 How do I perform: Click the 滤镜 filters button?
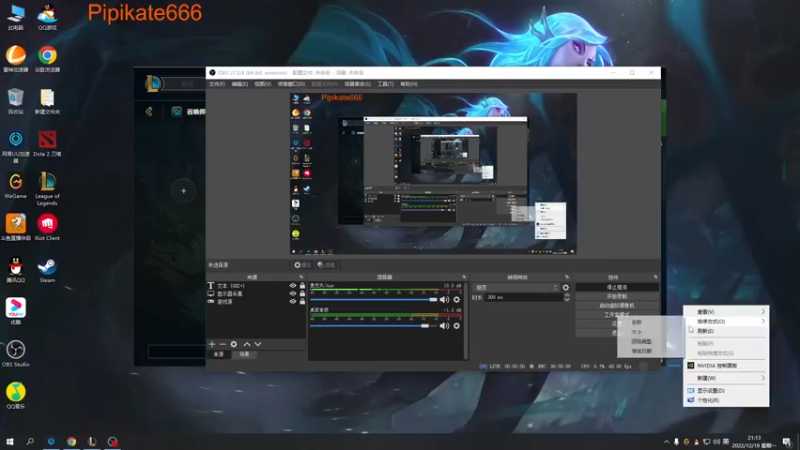(326, 265)
